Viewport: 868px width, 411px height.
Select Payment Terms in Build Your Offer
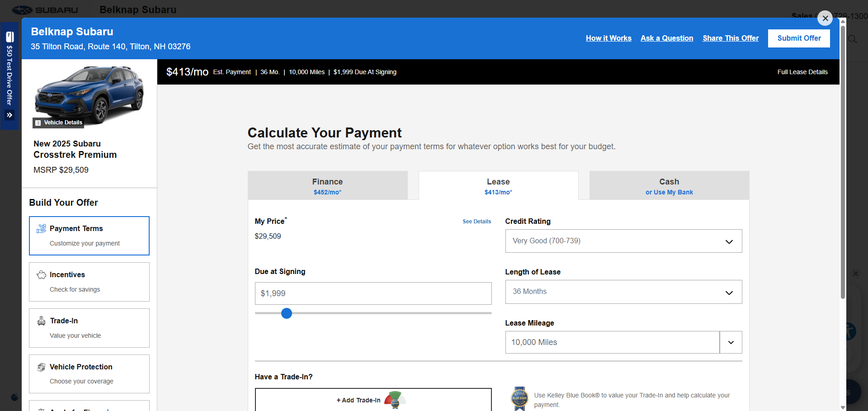[89, 236]
